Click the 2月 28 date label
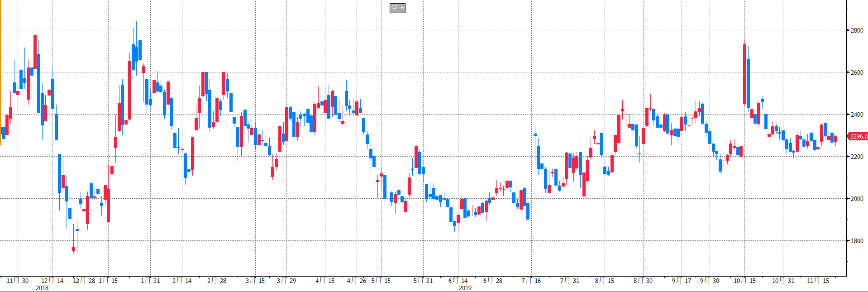Viewport: 868px width, 292px height. coord(217,281)
